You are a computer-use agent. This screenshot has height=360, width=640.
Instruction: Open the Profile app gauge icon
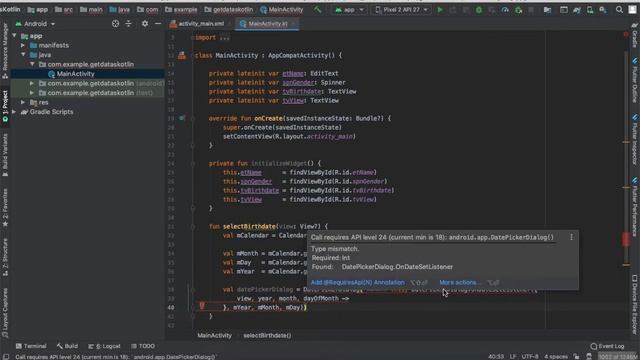(505, 9)
